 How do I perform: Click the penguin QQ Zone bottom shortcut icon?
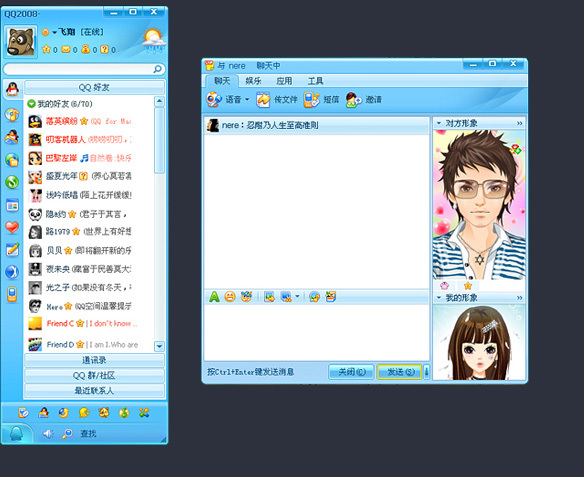[x=44, y=413]
